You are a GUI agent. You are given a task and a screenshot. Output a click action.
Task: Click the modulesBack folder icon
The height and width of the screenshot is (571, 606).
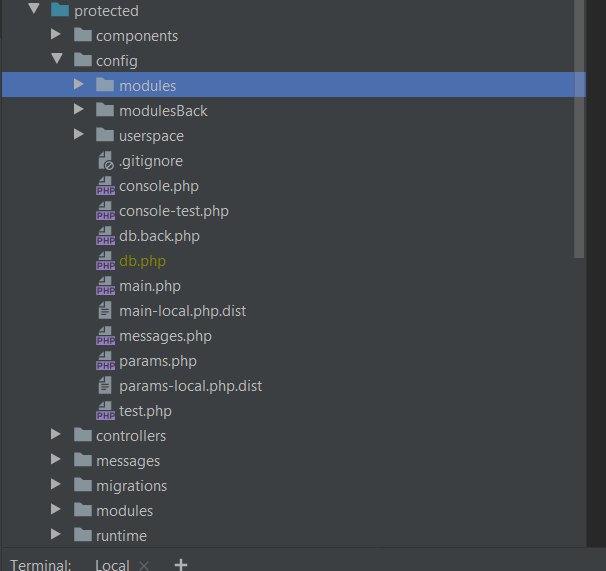(x=105, y=110)
